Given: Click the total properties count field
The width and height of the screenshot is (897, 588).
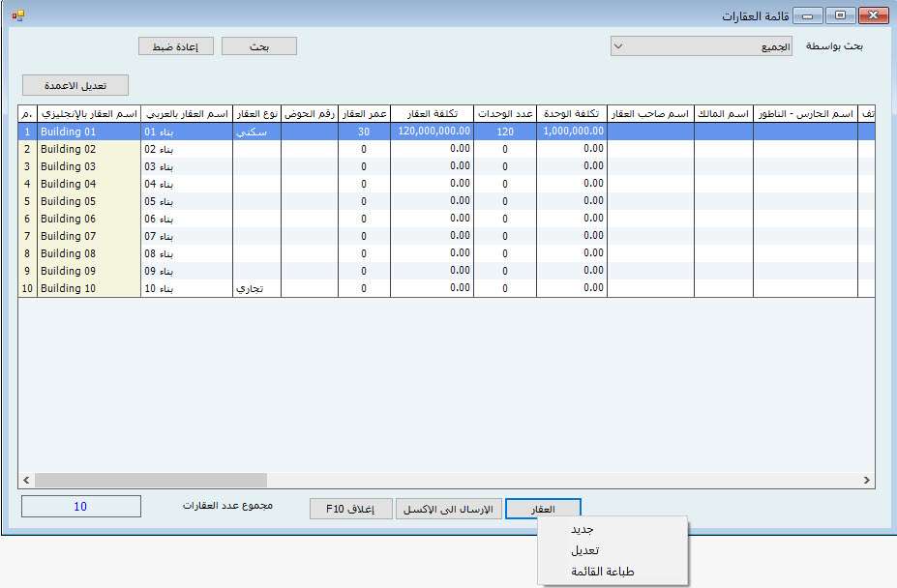Looking at the screenshot, I should click(x=80, y=507).
